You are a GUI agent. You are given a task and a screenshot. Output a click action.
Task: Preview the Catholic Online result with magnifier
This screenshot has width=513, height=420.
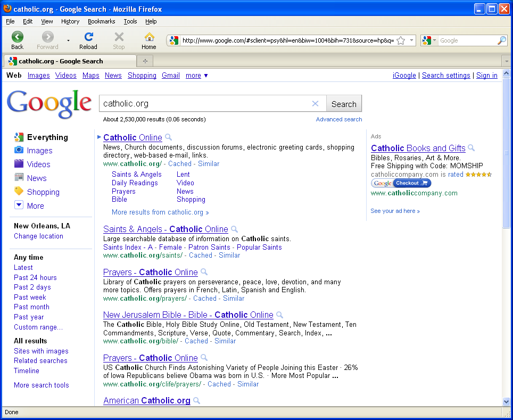click(x=168, y=137)
